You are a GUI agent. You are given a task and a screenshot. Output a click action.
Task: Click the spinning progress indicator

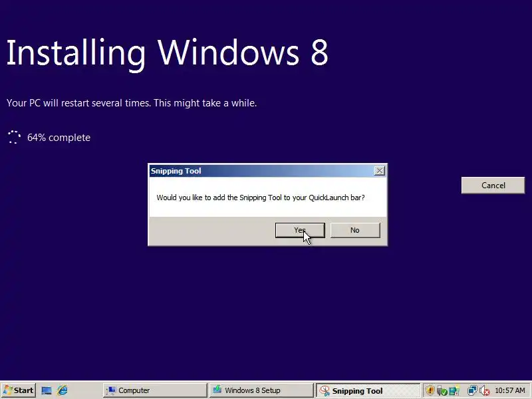click(14, 138)
